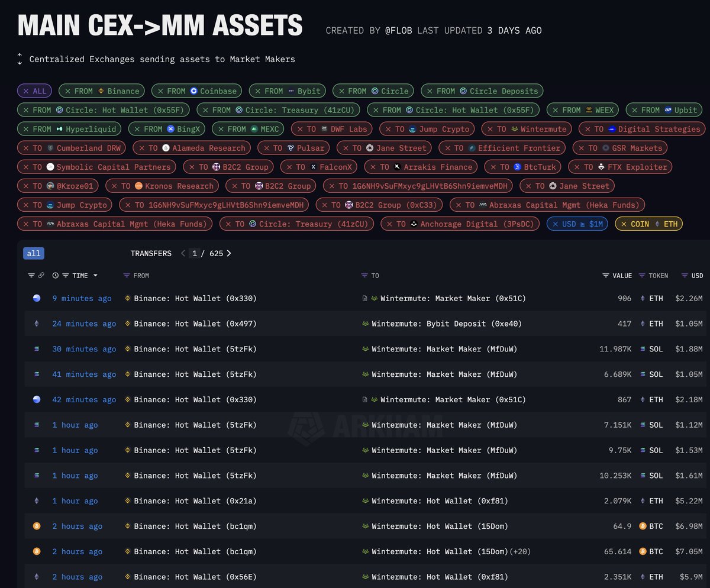This screenshot has width=710, height=588.
Task: Remove the TO DWF Labs filter chip
Action: pyautogui.click(x=301, y=129)
